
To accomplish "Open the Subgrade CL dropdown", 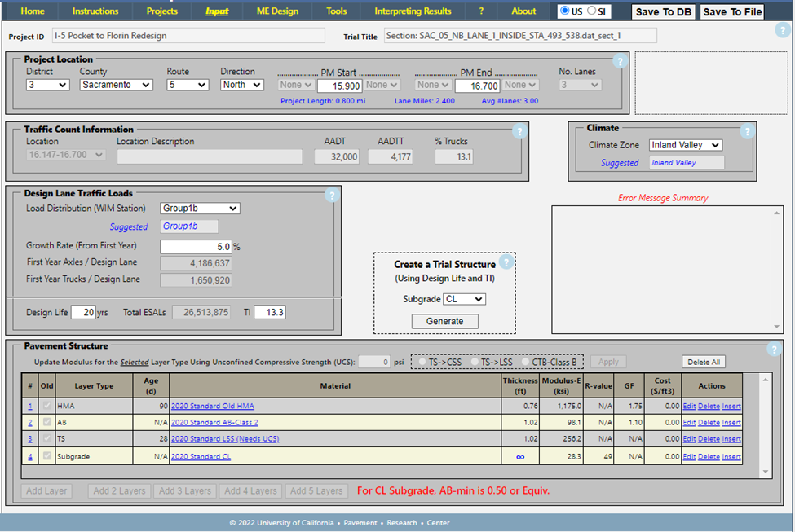I will [x=464, y=299].
